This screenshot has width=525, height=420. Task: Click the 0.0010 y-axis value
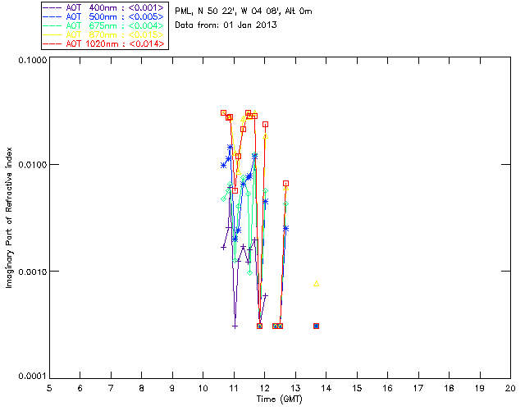coord(33,272)
